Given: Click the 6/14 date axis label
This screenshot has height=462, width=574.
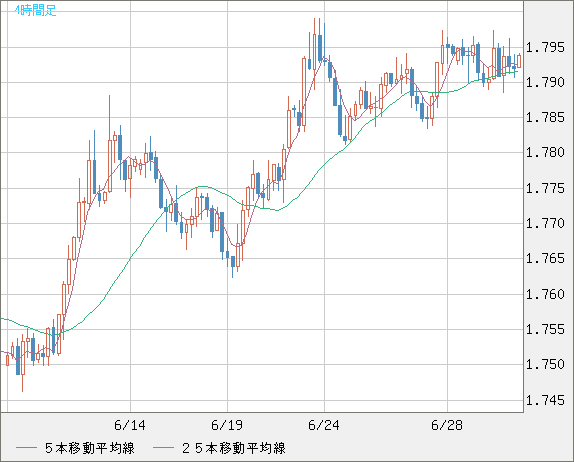Looking at the screenshot, I should pos(130,425).
